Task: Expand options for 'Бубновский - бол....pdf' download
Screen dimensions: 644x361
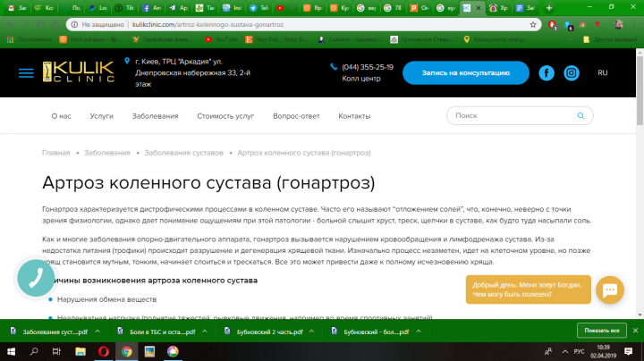Action: click(x=419, y=332)
